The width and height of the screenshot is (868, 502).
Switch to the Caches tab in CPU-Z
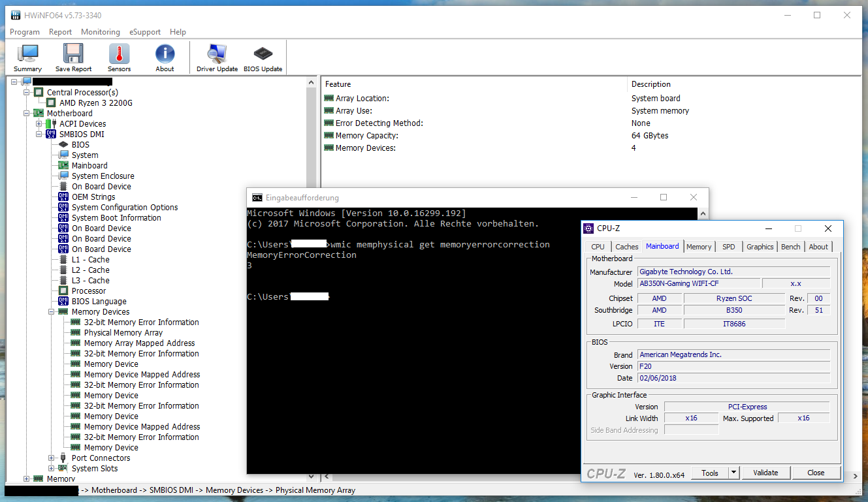pos(627,247)
